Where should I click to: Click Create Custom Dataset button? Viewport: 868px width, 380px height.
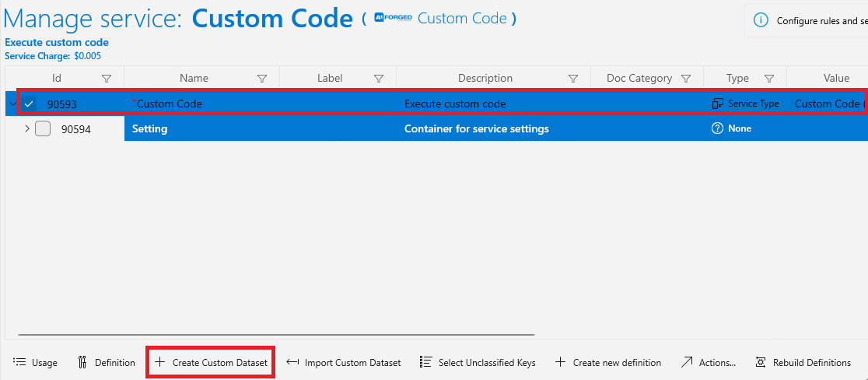click(x=211, y=363)
